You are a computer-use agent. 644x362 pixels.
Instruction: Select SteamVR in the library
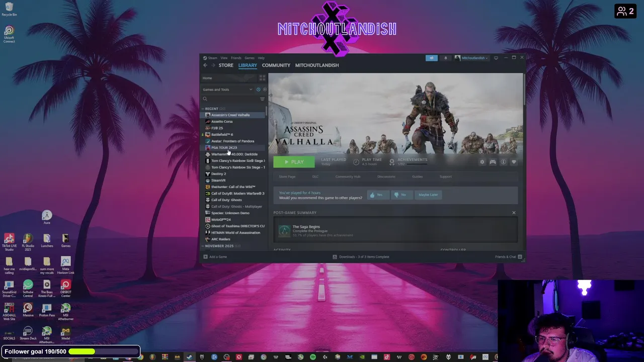point(218,180)
